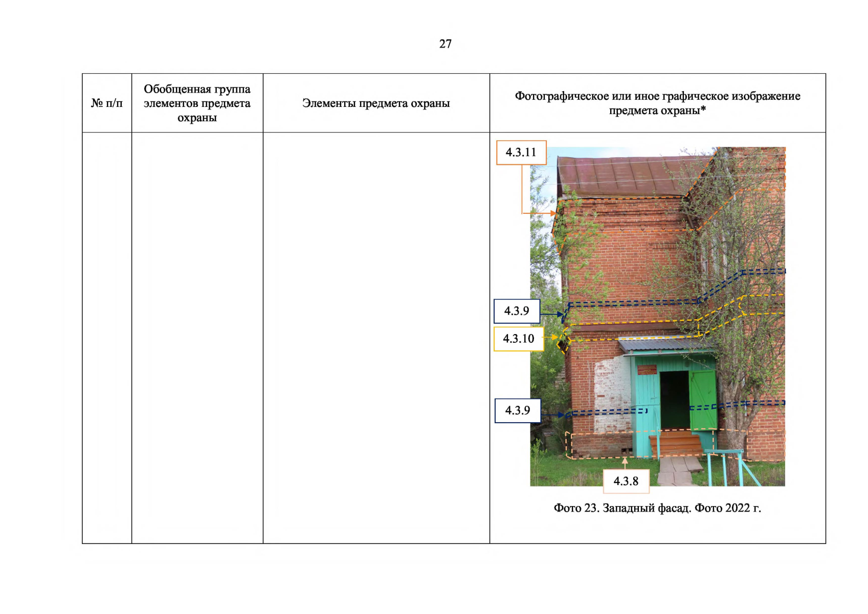Viewport: 868px width, 614px height.
Task: Select the "№ п/п" column header
Action: pyautogui.click(x=106, y=103)
